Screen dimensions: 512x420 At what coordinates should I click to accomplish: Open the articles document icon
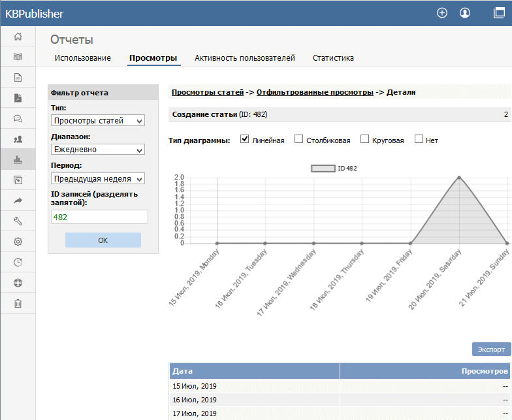pos(18,77)
